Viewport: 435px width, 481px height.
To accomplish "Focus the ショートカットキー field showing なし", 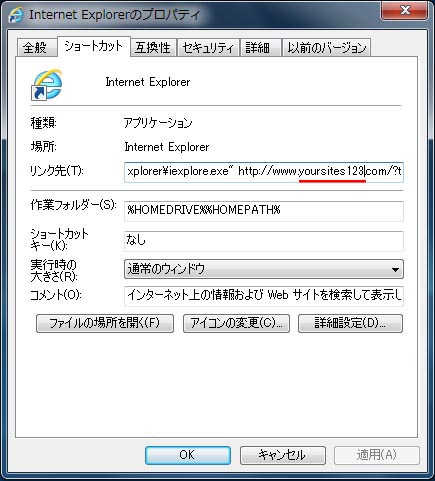I will (264, 241).
